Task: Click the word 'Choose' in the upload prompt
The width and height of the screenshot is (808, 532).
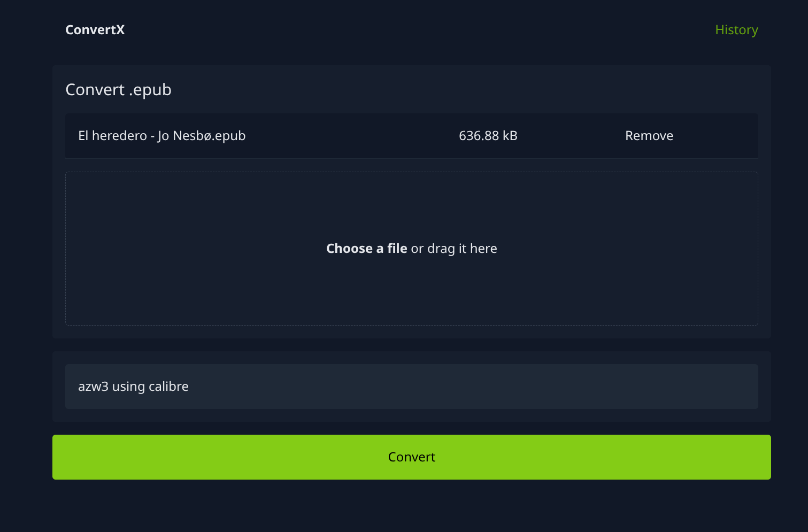Action: tap(349, 249)
